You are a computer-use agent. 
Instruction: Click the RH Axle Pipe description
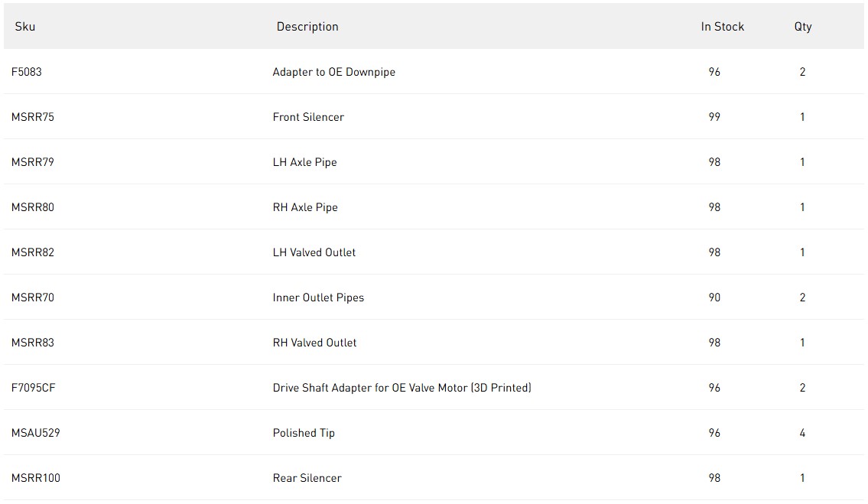[305, 207]
